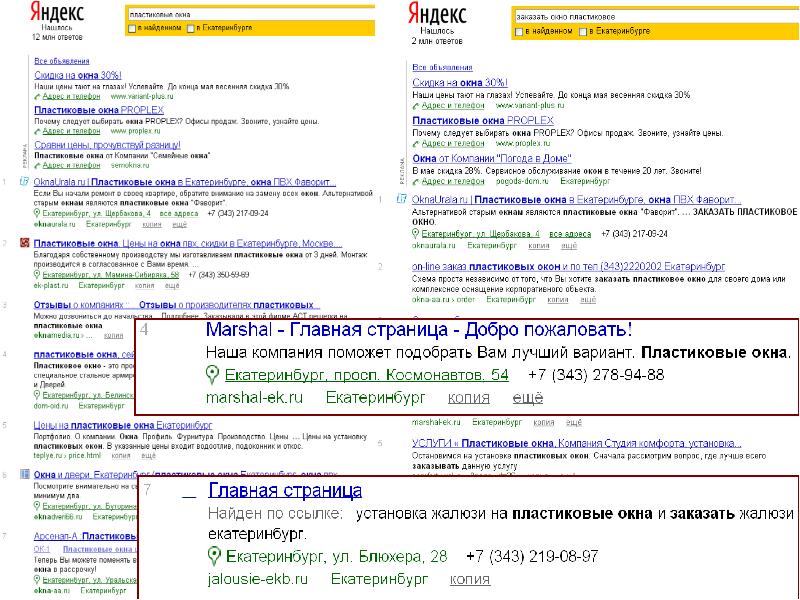Click map pin beside 'ул. Блюхера, 28' address
800x600 pixels.
tap(215, 556)
